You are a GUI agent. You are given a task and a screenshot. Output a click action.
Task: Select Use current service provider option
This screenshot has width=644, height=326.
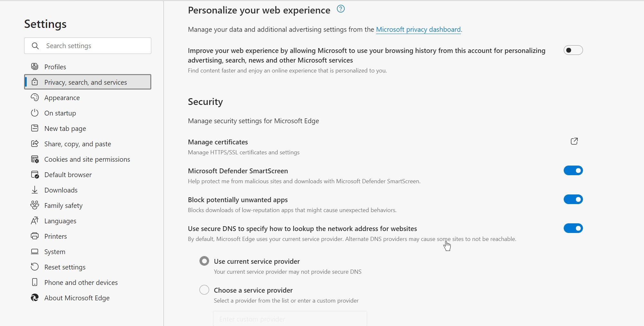click(204, 261)
